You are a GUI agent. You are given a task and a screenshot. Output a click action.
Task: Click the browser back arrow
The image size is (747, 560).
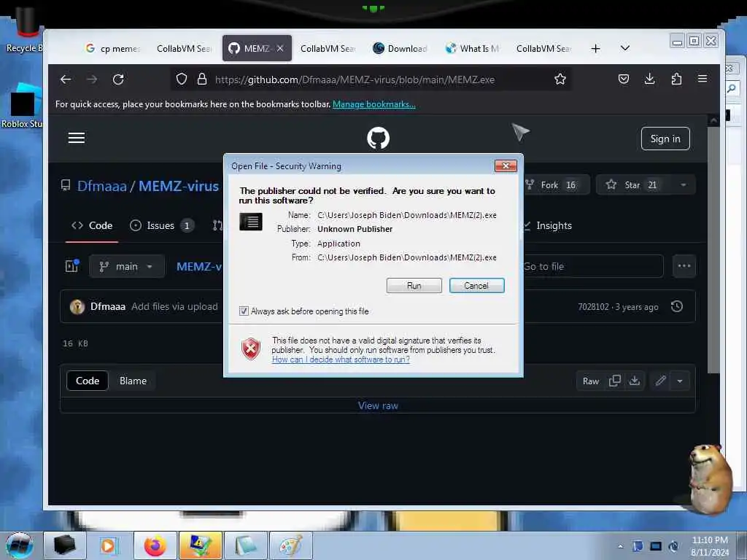point(65,79)
